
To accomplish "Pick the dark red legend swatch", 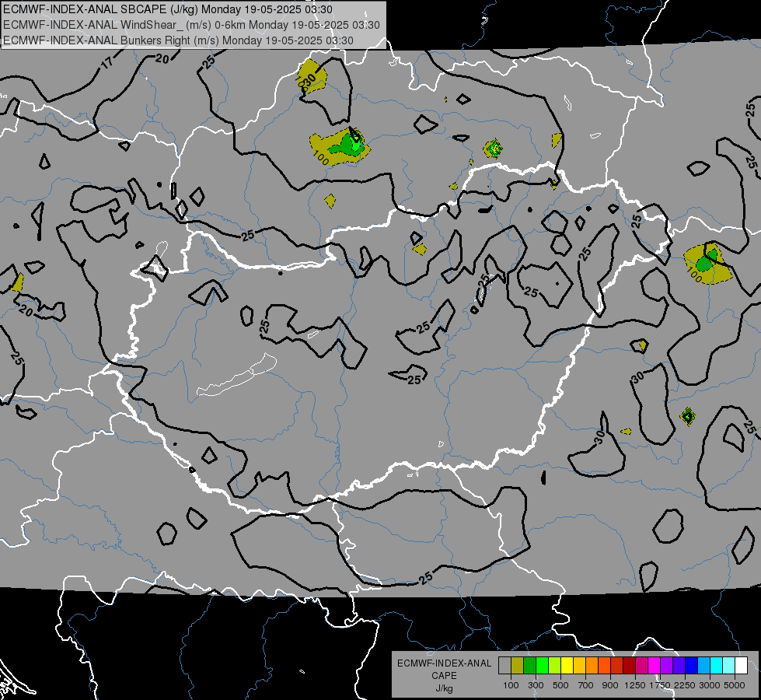I will coord(629,666).
